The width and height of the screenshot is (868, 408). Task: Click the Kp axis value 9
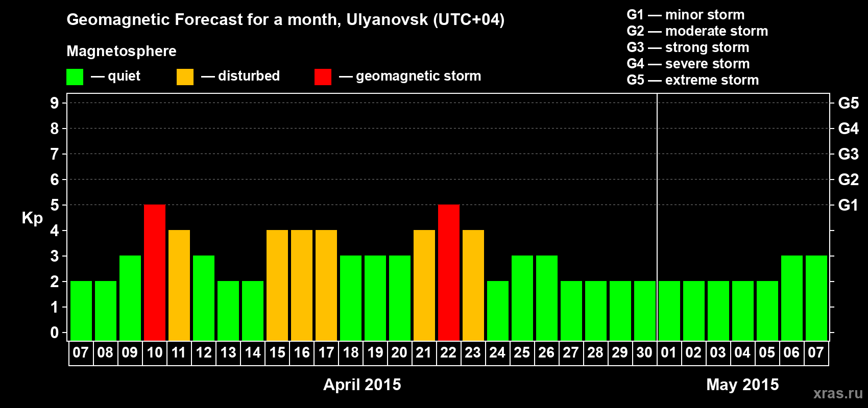click(x=55, y=103)
